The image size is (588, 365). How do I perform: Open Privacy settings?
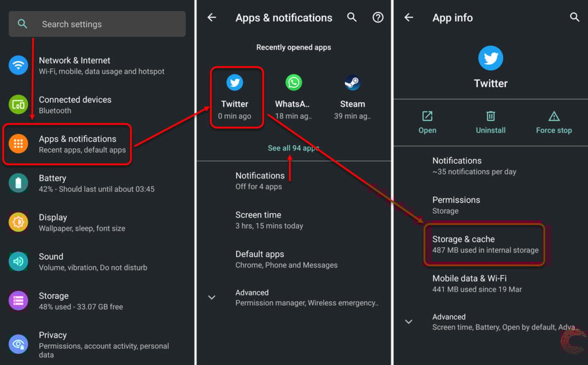[98, 344]
